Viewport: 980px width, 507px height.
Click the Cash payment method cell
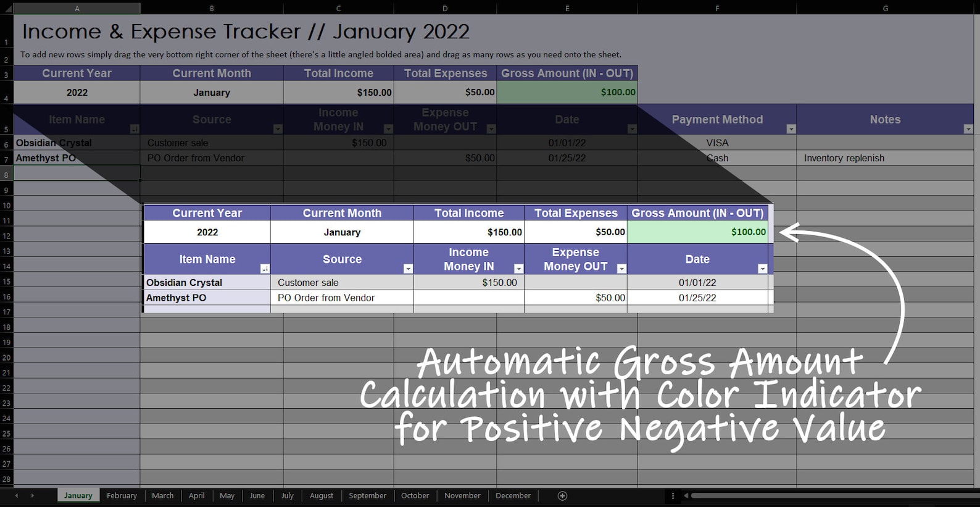pyautogui.click(x=717, y=158)
